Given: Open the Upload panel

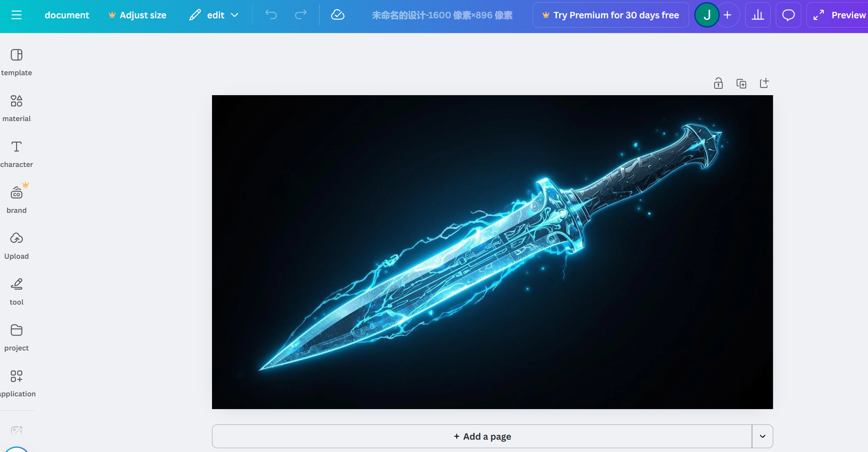Looking at the screenshot, I should [x=17, y=245].
